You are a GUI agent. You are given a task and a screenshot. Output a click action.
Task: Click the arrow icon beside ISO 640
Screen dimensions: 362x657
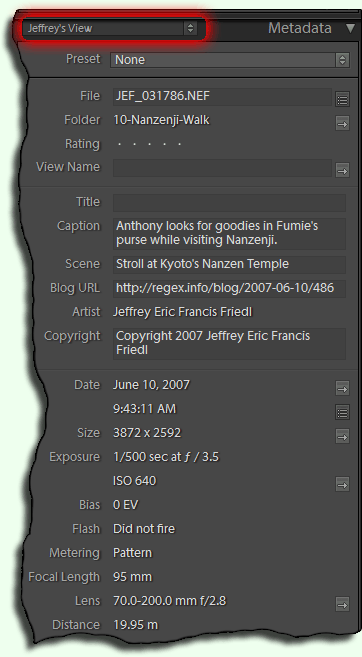pyautogui.click(x=342, y=485)
